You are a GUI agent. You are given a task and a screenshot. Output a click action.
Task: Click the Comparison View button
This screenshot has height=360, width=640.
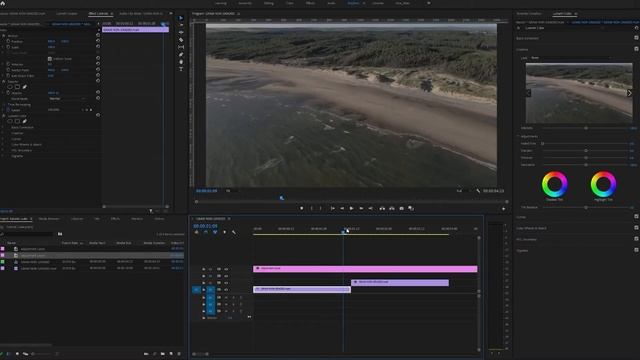point(411,209)
